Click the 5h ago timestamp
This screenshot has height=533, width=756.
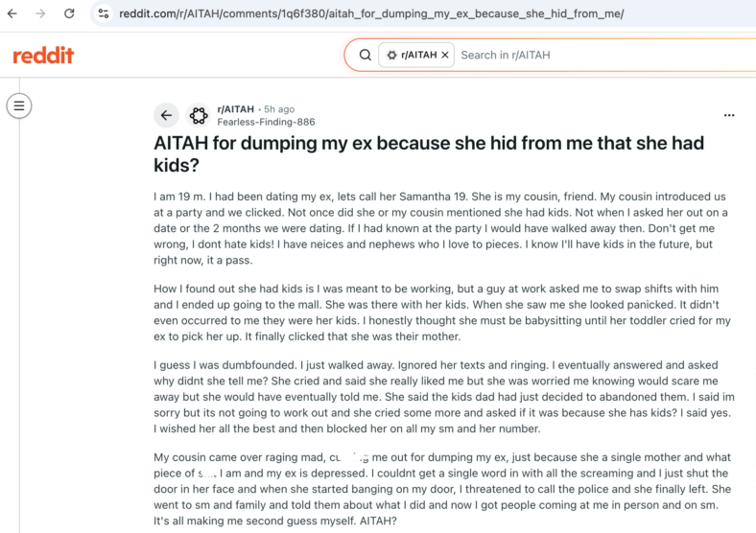(279, 109)
